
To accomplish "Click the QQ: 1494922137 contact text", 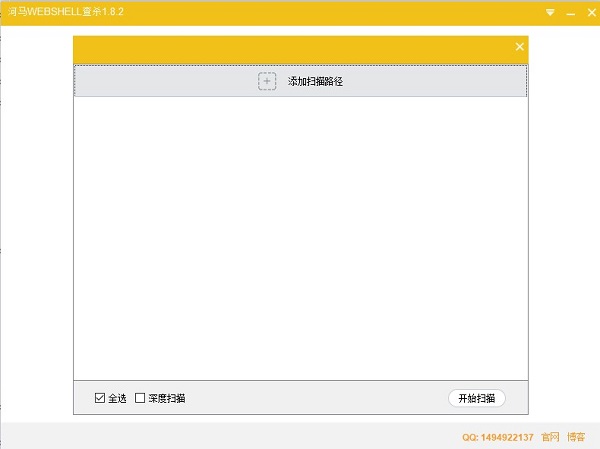I will pyautogui.click(x=497, y=437).
